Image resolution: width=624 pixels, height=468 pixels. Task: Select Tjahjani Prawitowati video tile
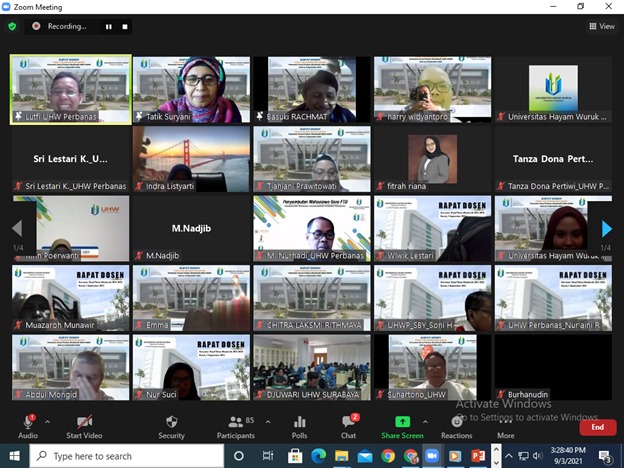(312, 159)
